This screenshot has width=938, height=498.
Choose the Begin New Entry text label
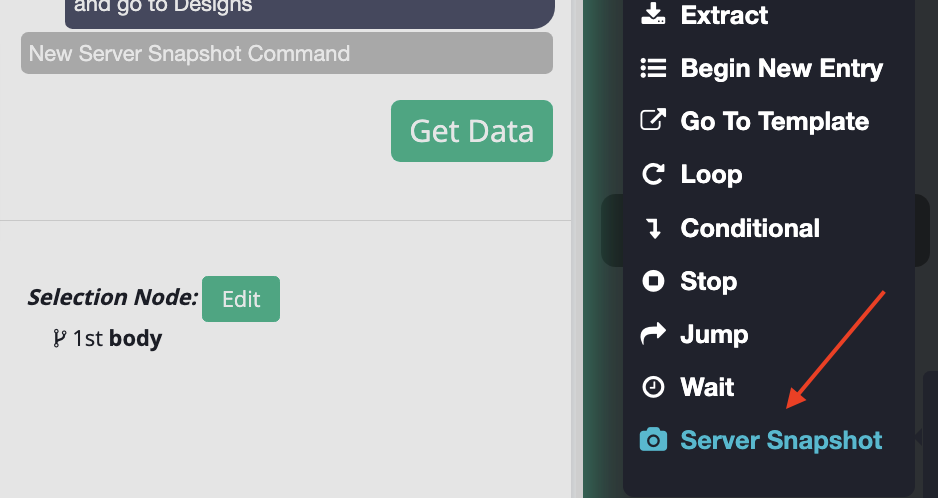781,68
